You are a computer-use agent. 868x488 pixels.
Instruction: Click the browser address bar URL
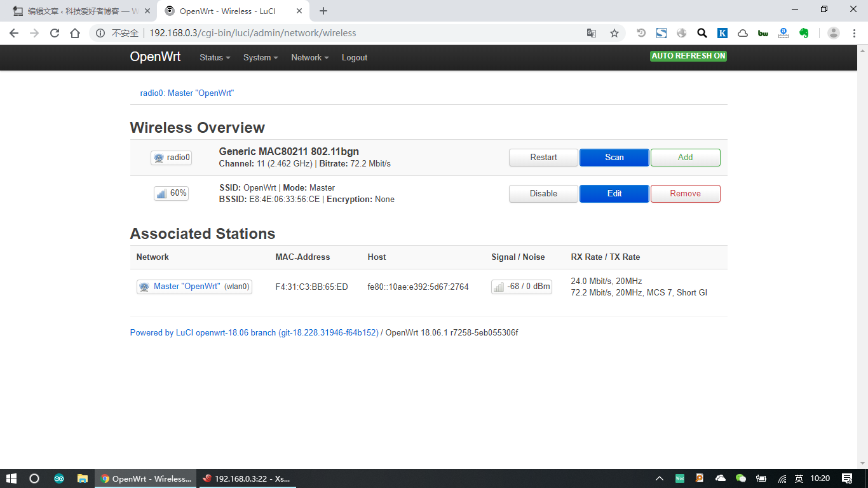click(253, 33)
